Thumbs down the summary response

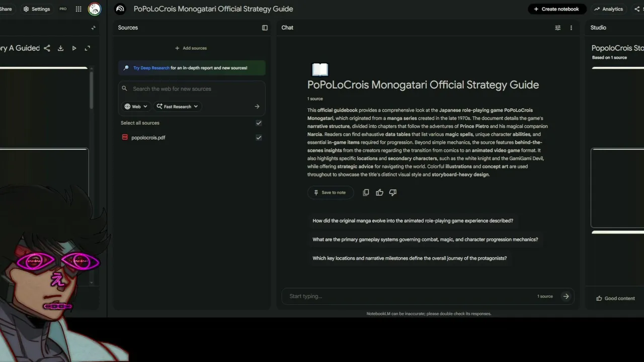click(x=393, y=193)
